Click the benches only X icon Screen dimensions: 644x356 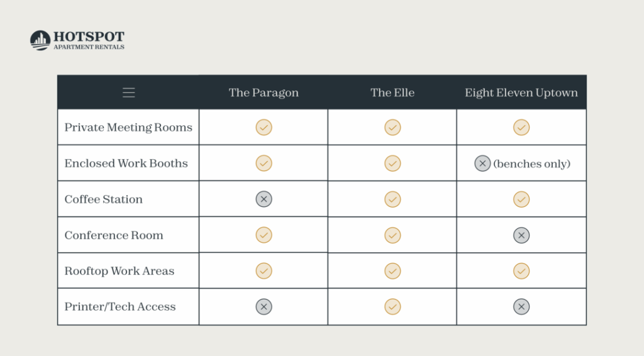(482, 164)
